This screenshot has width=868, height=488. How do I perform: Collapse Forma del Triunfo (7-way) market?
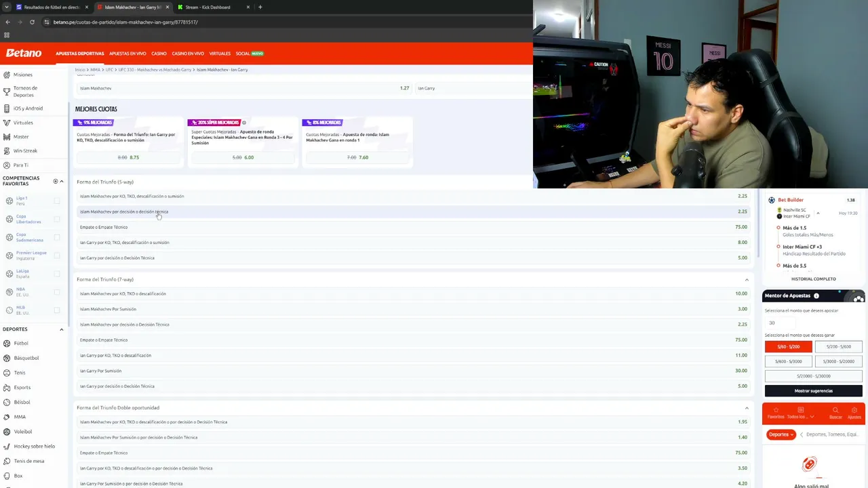click(x=747, y=279)
